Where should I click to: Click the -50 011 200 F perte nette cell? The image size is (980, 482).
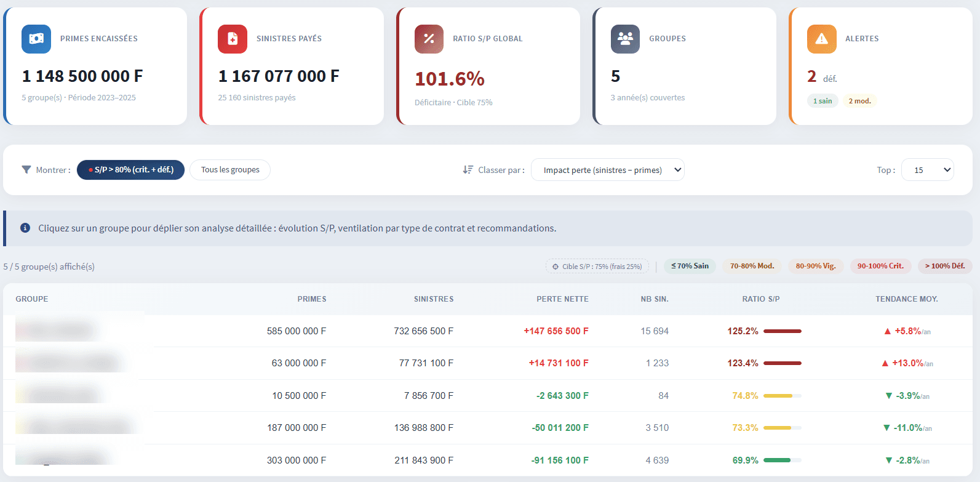click(x=560, y=428)
